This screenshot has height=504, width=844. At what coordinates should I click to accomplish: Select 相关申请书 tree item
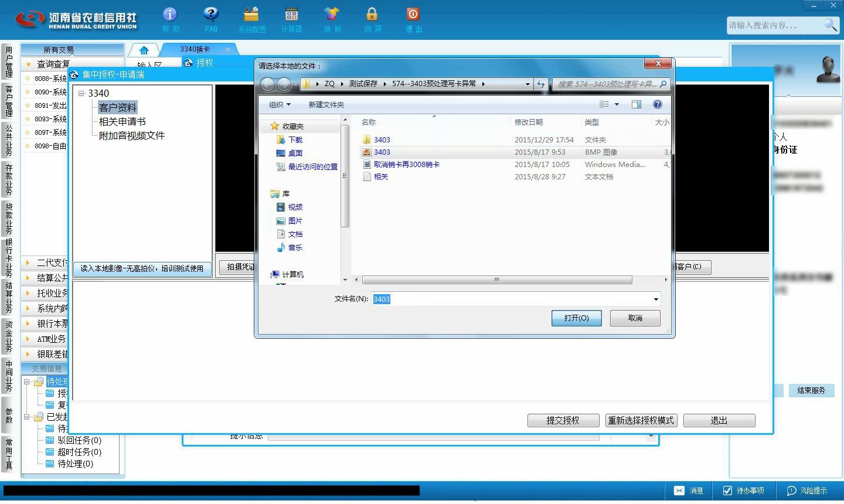click(x=122, y=121)
